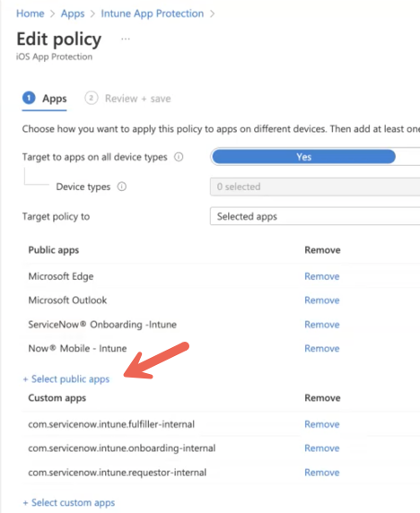Click the step 1 circle icon
This screenshot has height=513, width=420.
(x=29, y=98)
